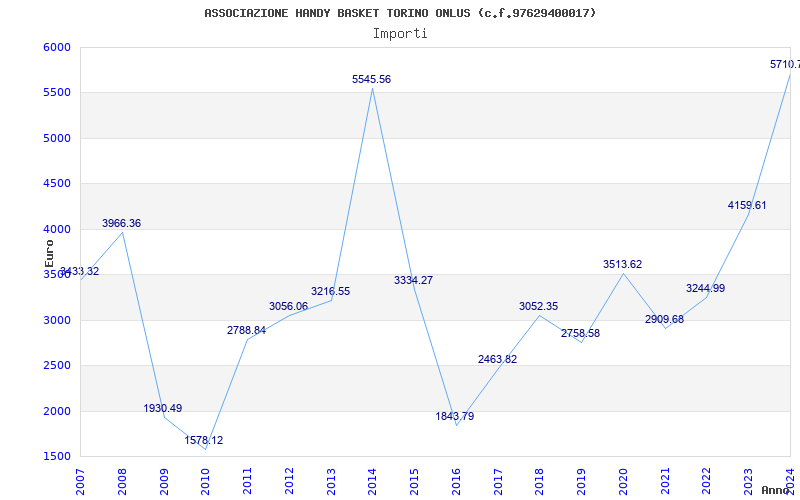Select the 4159.61 data label
This screenshot has width=800, height=500.
coord(747,206)
